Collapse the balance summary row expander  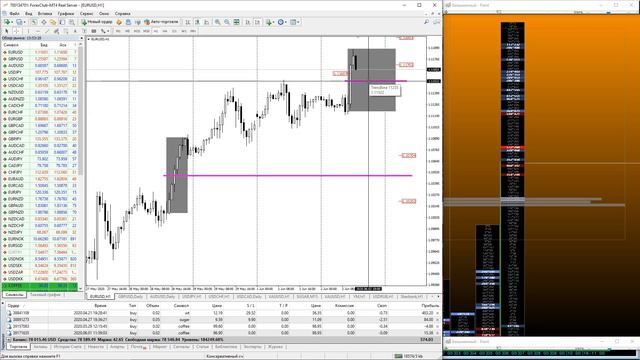click(x=9, y=340)
